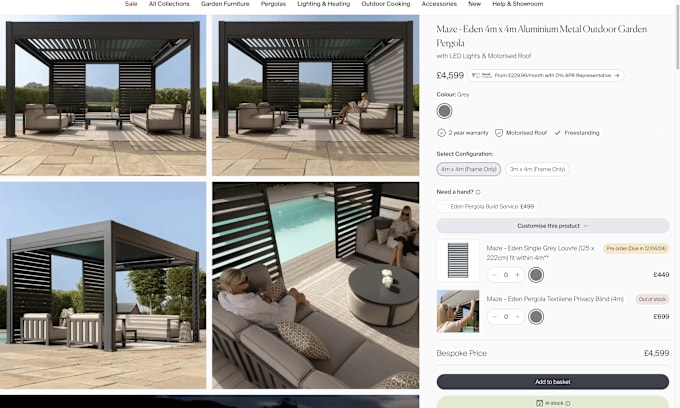This screenshot has height=408, width=680.
Task: Tick the Eden Pergola Build Service option
Action: [444, 207]
